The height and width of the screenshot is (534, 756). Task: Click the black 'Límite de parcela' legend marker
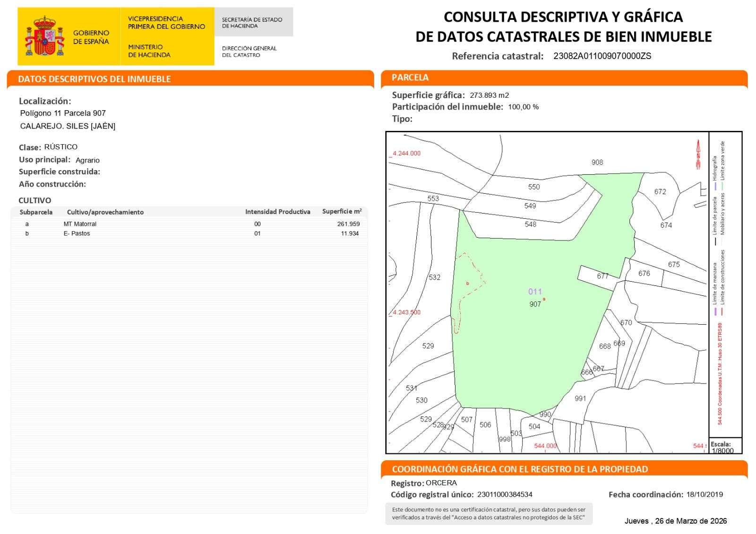[x=715, y=241]
